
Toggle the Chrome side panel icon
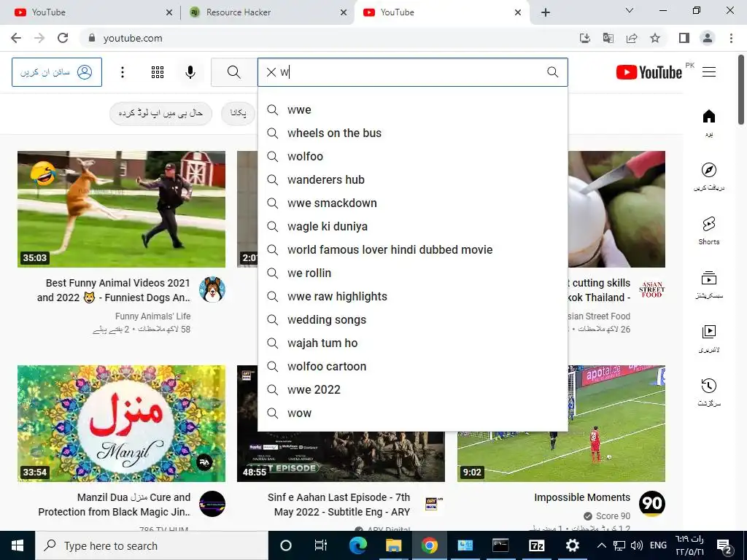684,38
